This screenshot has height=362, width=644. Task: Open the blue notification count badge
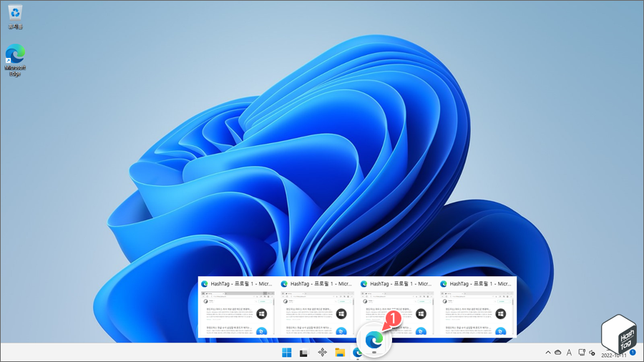(x=633, y=353)
